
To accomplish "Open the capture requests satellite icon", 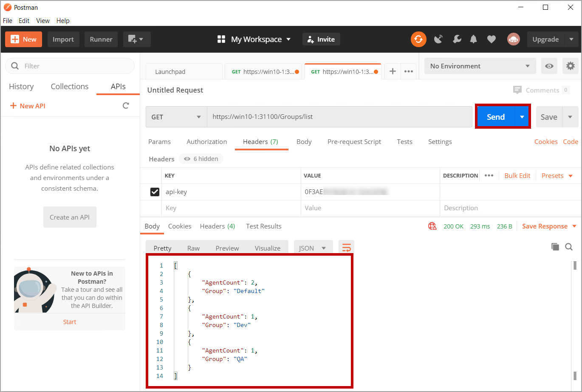I will coord(438,39).
